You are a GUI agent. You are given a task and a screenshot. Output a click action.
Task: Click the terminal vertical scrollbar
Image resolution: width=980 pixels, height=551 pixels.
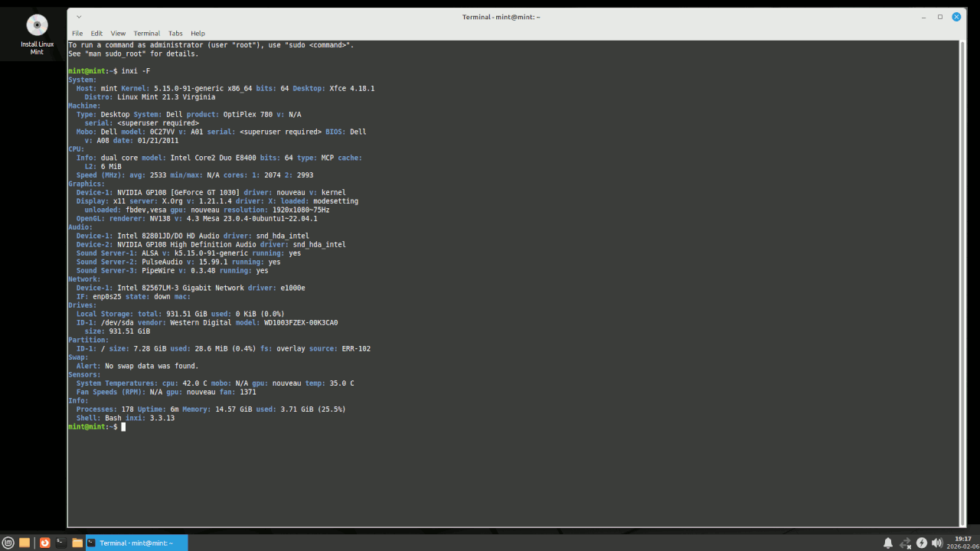962,283
